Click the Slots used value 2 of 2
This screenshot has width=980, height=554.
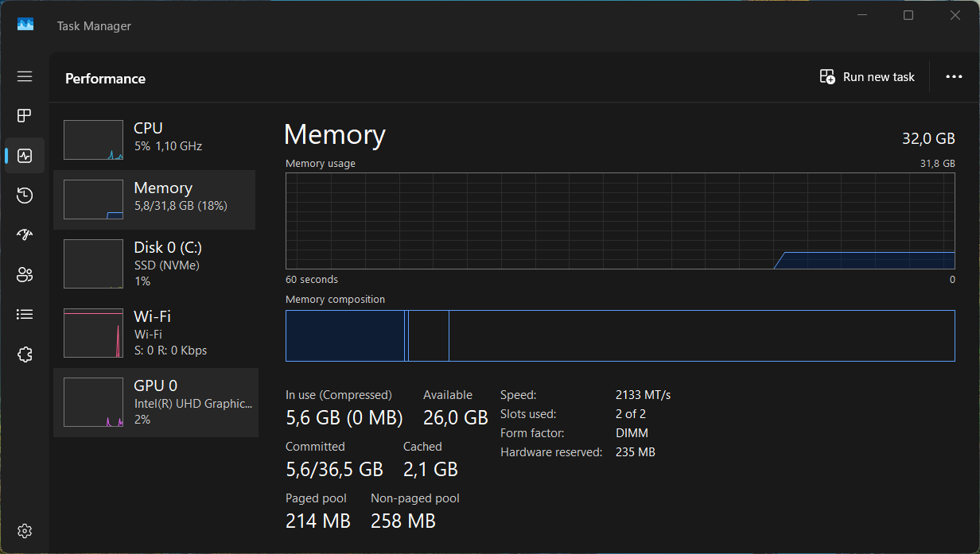point(631,414)
